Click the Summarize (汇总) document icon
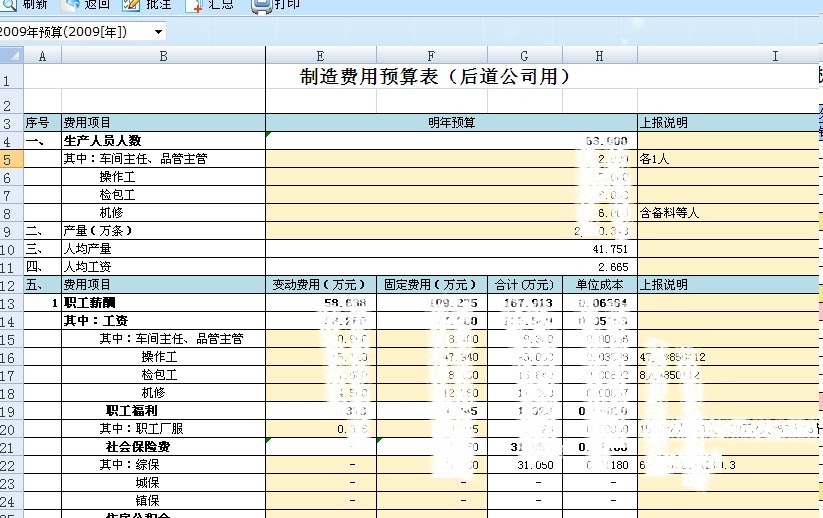The width and height of the screenshot is (823, 518). click(x=194, y=5)
